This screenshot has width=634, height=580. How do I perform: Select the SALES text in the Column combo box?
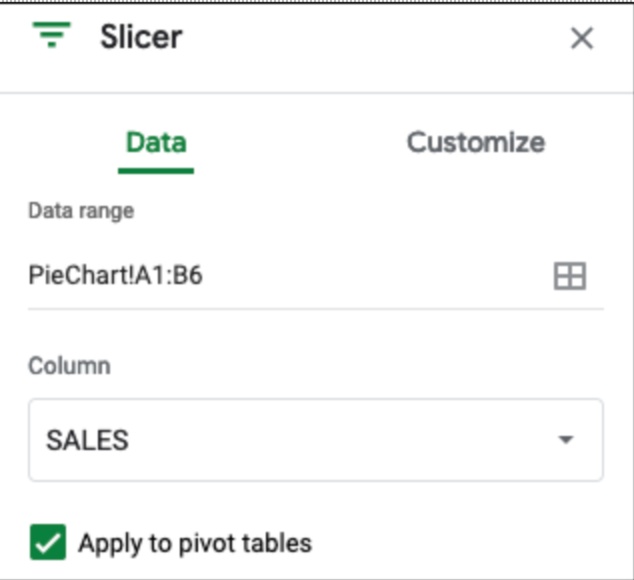coord(88,440)
